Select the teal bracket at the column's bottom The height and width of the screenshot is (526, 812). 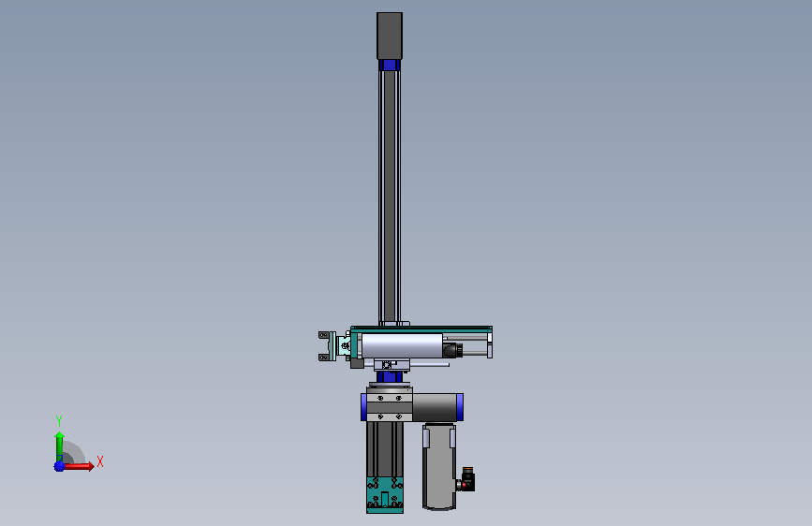point(385,495)
